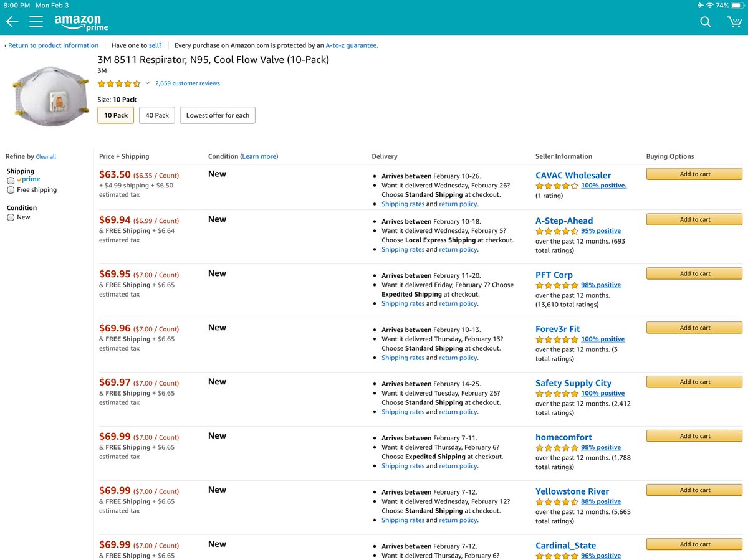
Task: View Safety Supply City 100% positive feedback
Action: (x=603, y=394)
